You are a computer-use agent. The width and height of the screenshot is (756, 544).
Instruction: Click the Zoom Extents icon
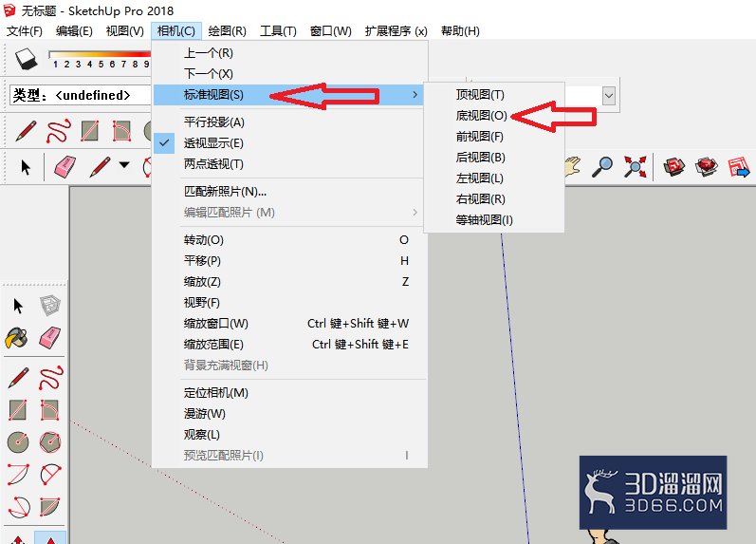coord(635,166)
